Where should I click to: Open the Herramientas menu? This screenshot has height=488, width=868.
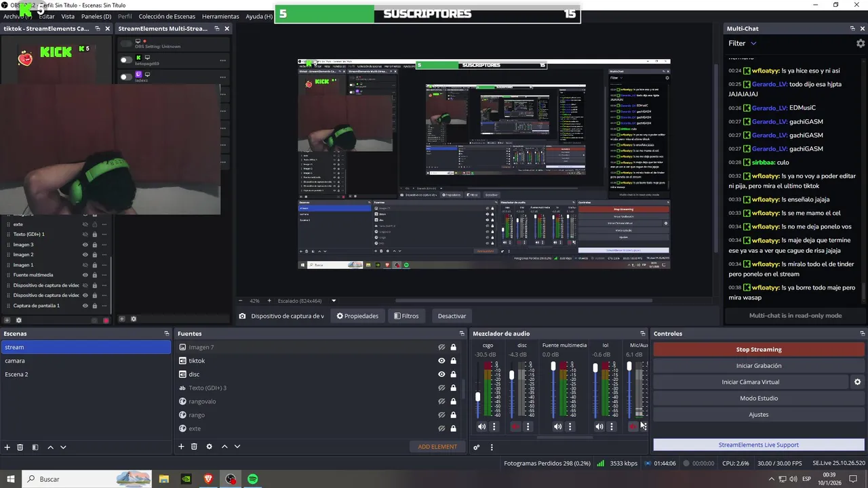click(220, 16)
